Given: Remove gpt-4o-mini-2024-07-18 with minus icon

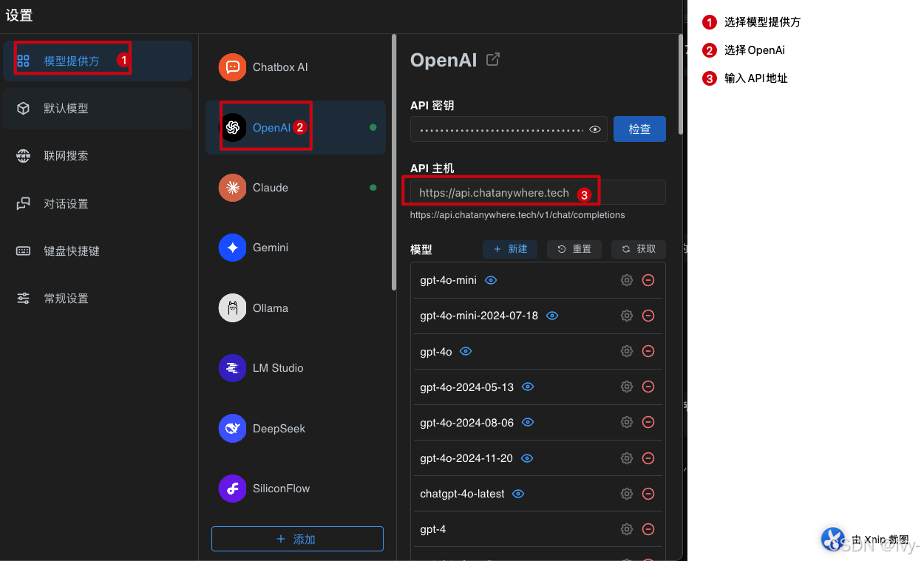Looking at the screenshot, I should (x=648, y=316).
